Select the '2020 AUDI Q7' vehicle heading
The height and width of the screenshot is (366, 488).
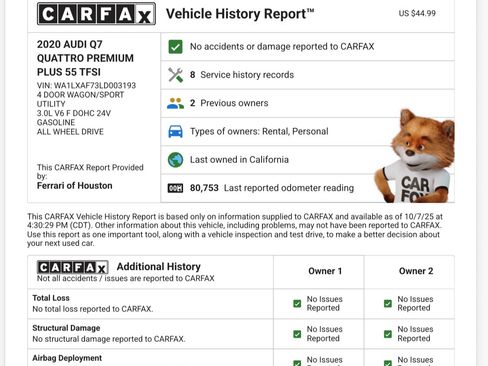pos(70,44)
